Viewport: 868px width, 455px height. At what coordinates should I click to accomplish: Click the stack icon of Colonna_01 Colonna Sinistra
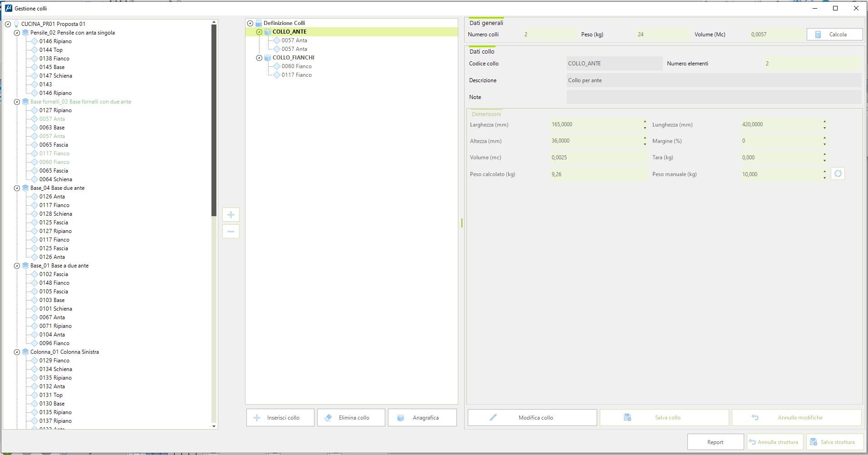25,352
